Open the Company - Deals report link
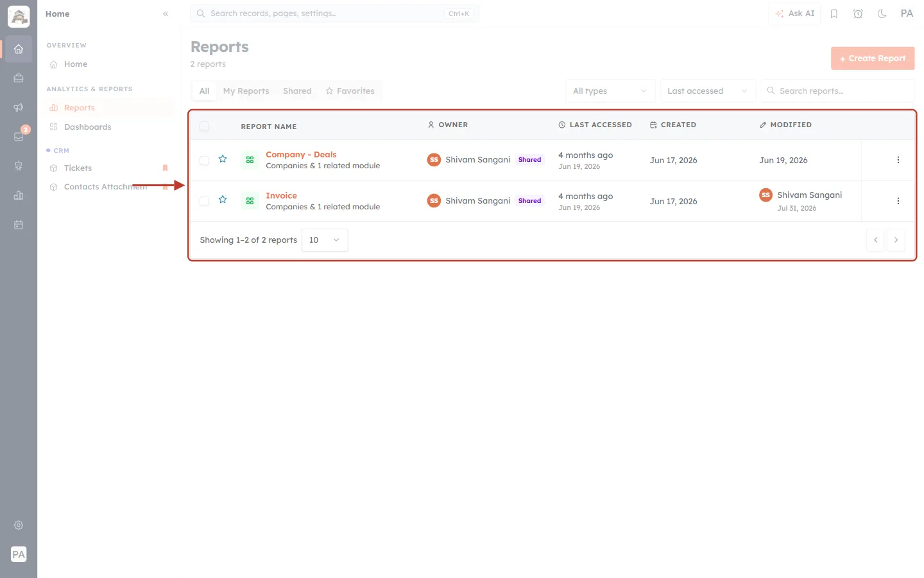The height and width of the screenshot is (578, 924). click(301, 155)
